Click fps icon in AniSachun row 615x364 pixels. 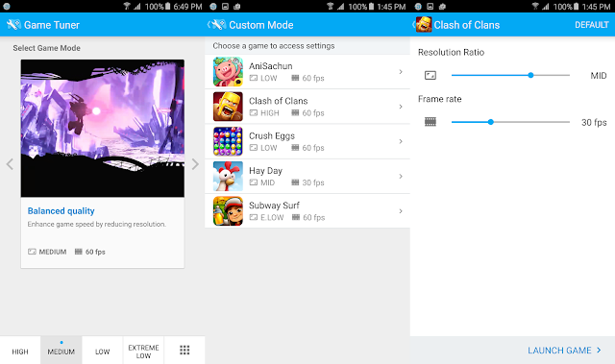coord(295,78)
